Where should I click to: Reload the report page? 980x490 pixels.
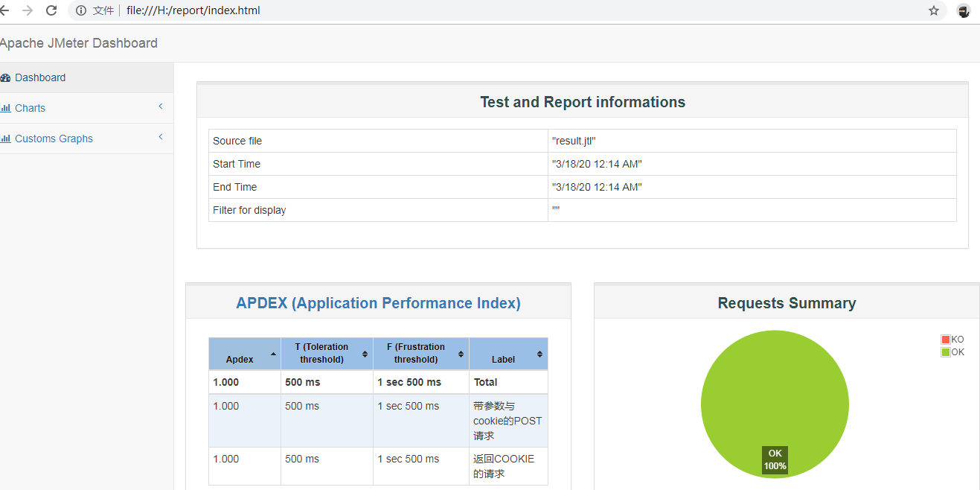point(51,10)
